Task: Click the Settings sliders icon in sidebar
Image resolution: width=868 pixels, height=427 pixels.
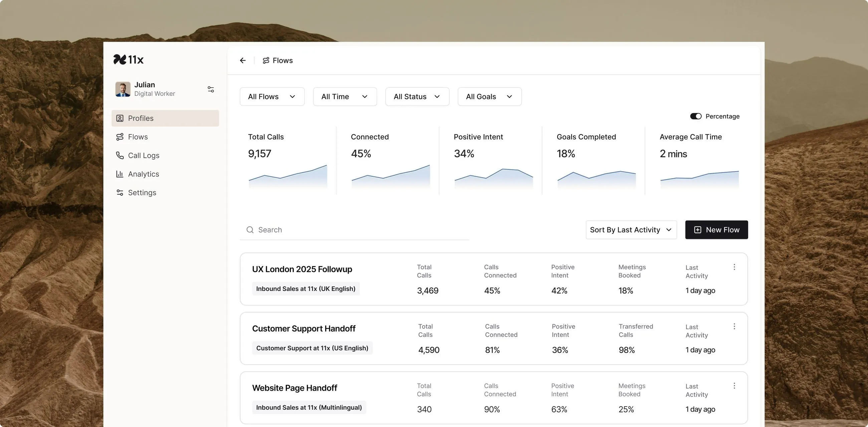Action: click(120, 192)
